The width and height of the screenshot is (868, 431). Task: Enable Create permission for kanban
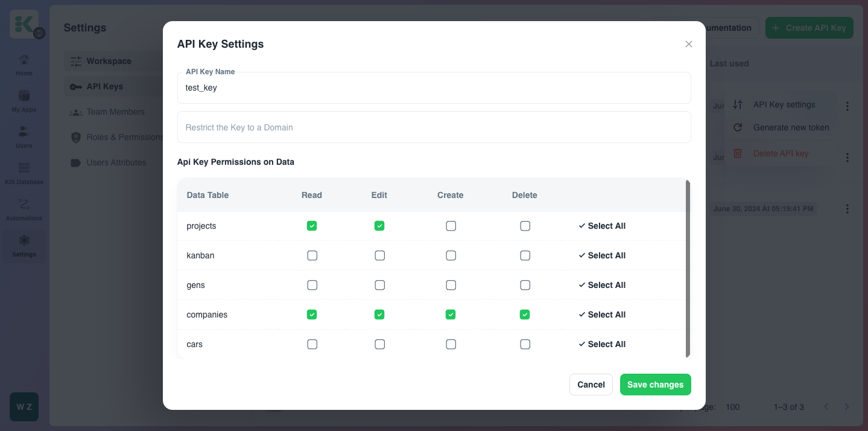pos(451,255)
